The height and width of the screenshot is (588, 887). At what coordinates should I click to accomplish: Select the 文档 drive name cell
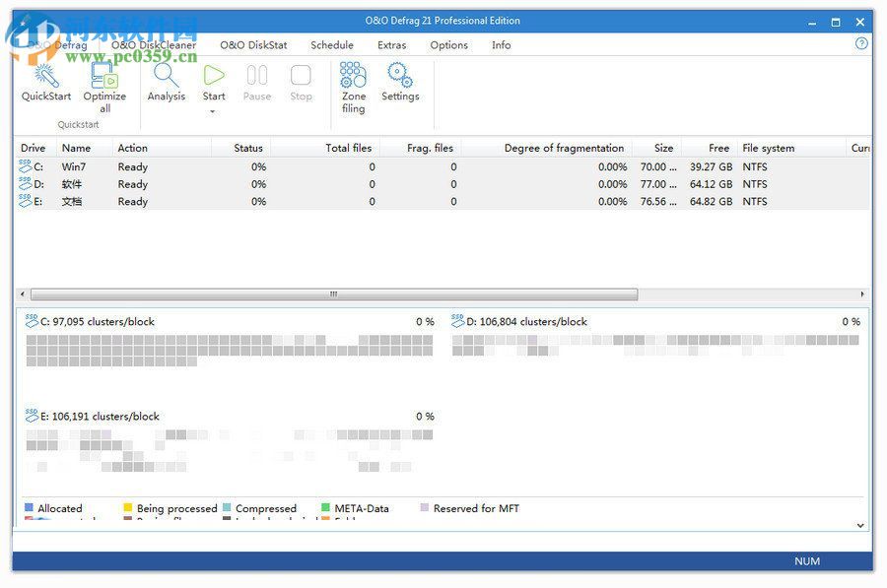[x=72, y=201]
